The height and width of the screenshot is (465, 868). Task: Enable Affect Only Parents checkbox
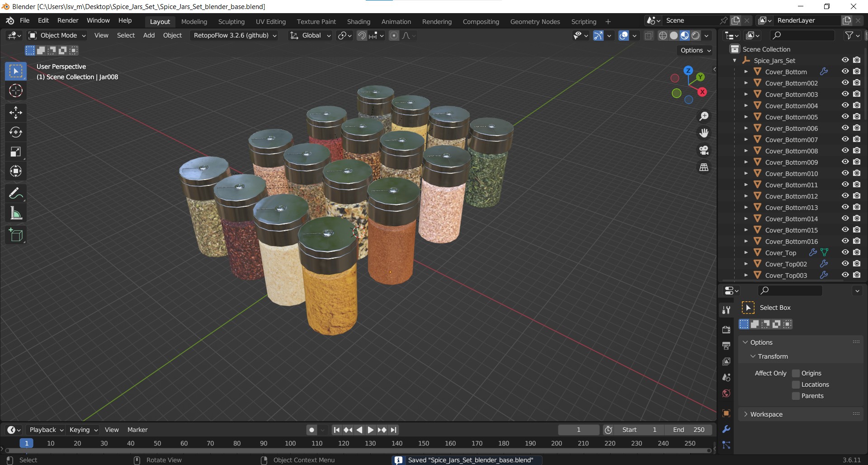tap(796, 396)
